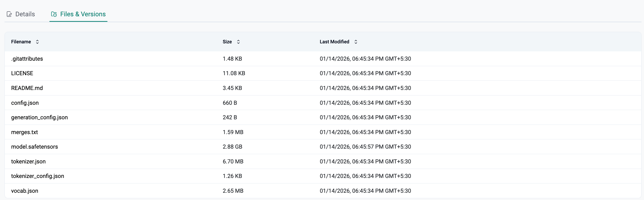The width and height of the screenshot is (644, 200).
Task: Sort by Last Modified using the sort arrows
Action: (x=356, y=42)
